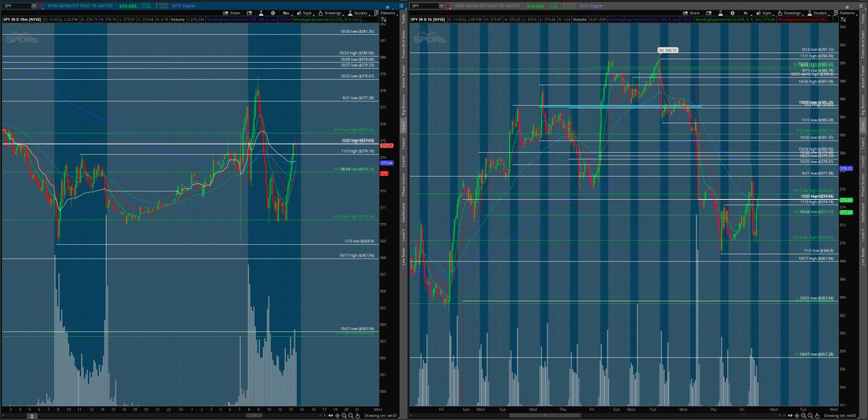Click the '9/21 low ($377.38)' label in right chart
The image size is (868, 420).
818,175
